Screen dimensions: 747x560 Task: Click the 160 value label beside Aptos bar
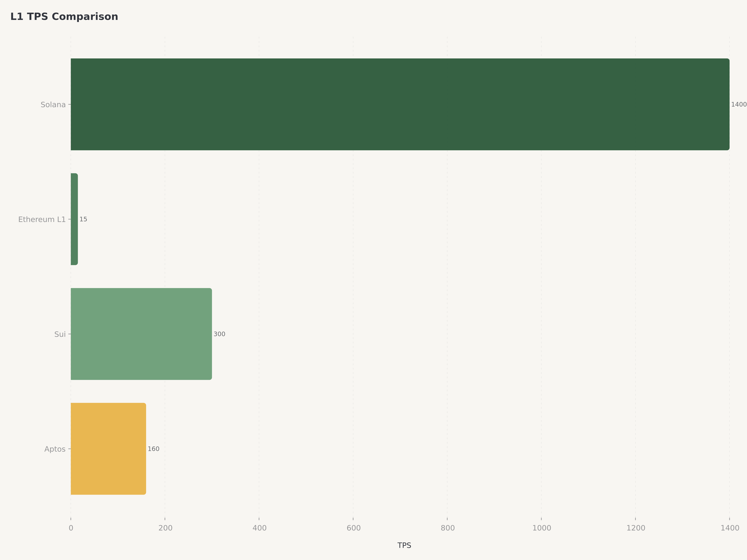[153, 449]
